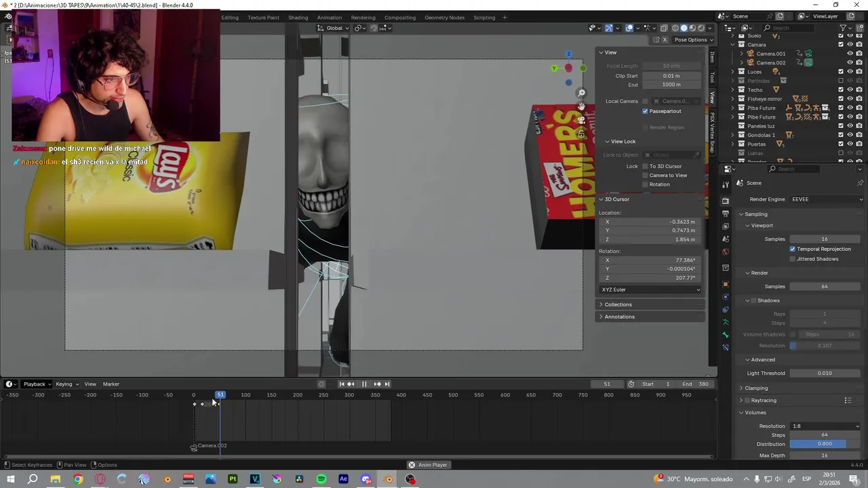
Task: Select rendered viewport shading
Action: 701,28
